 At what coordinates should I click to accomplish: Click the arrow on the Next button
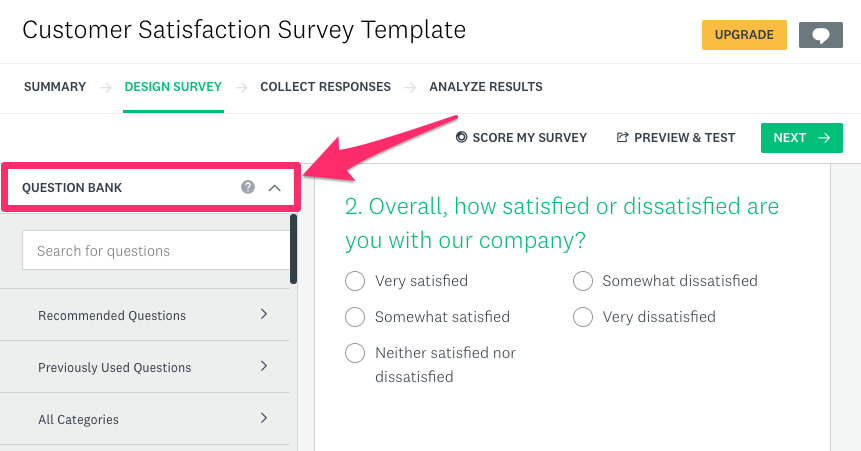[x=824, y=138]
